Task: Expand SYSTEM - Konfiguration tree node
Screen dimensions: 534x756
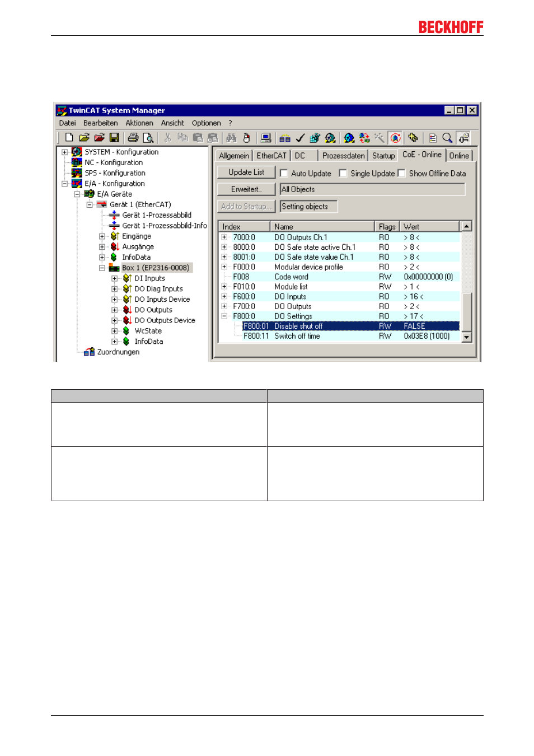Action: click(x=65, y=152)
